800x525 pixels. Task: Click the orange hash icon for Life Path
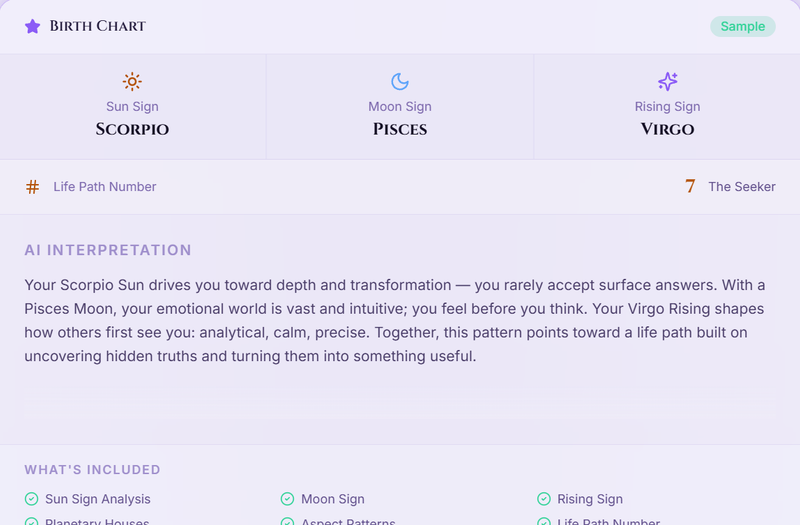33,187
